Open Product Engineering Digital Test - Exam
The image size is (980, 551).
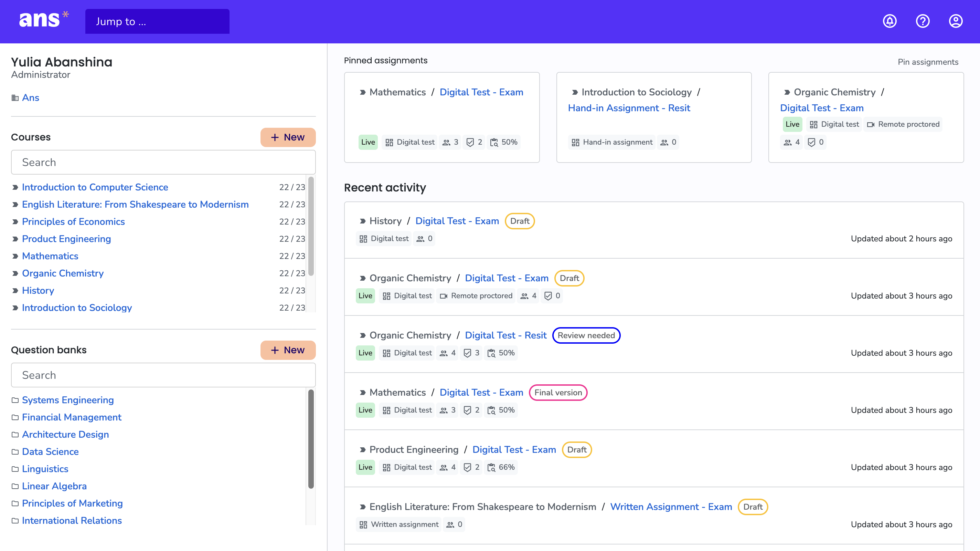click(x=514, y=450)
